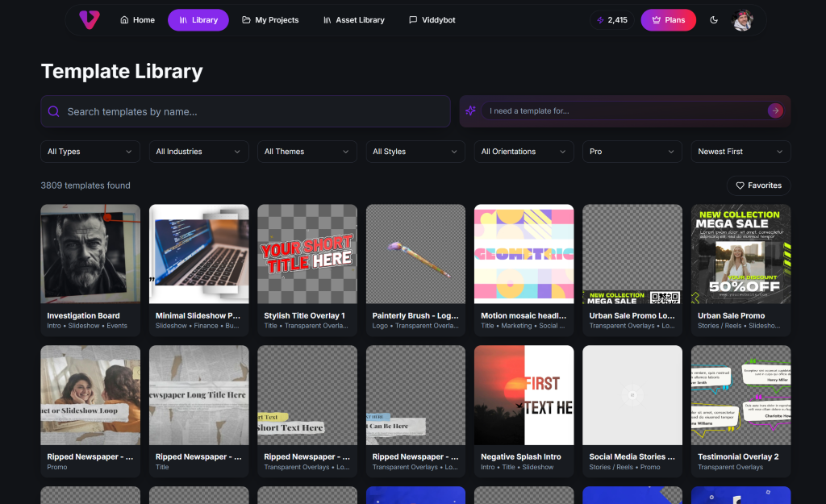Open the Newest First sort dropdown

pyautogui.click(x=740, y=152)
